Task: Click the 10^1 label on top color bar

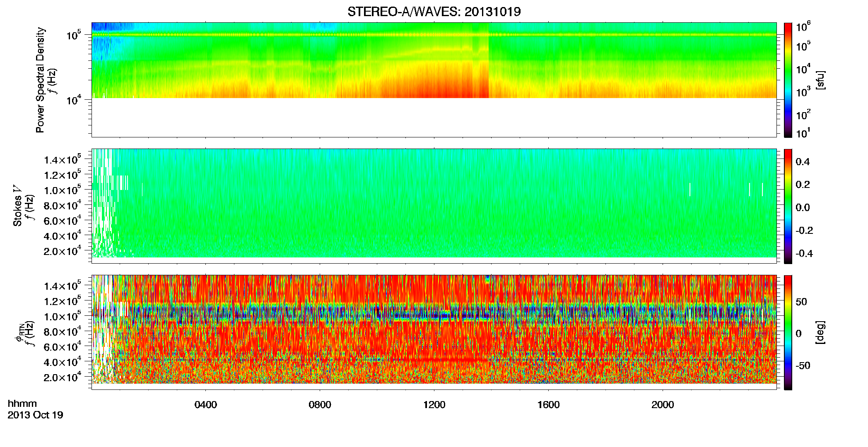Action: click(x=803, y=133)
